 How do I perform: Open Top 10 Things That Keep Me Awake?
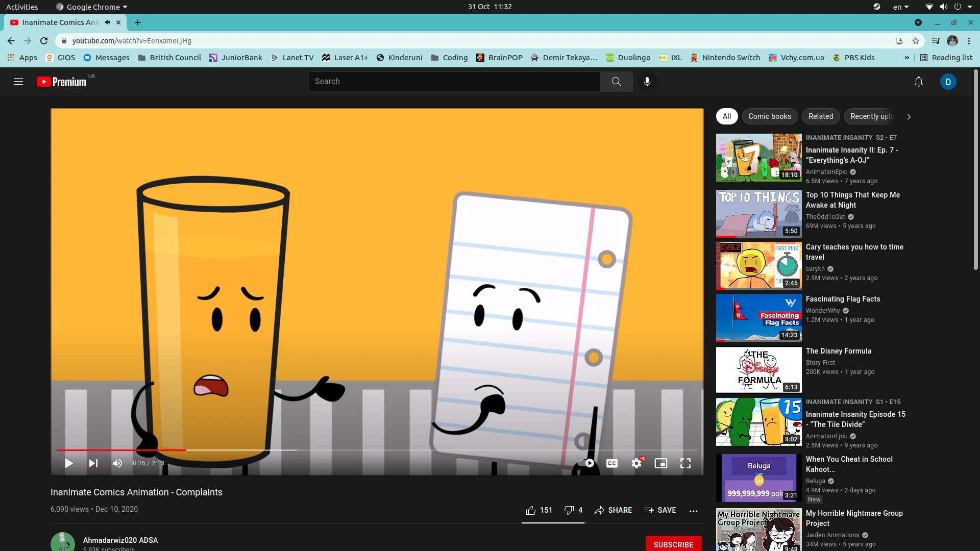[x=852, y=200]
